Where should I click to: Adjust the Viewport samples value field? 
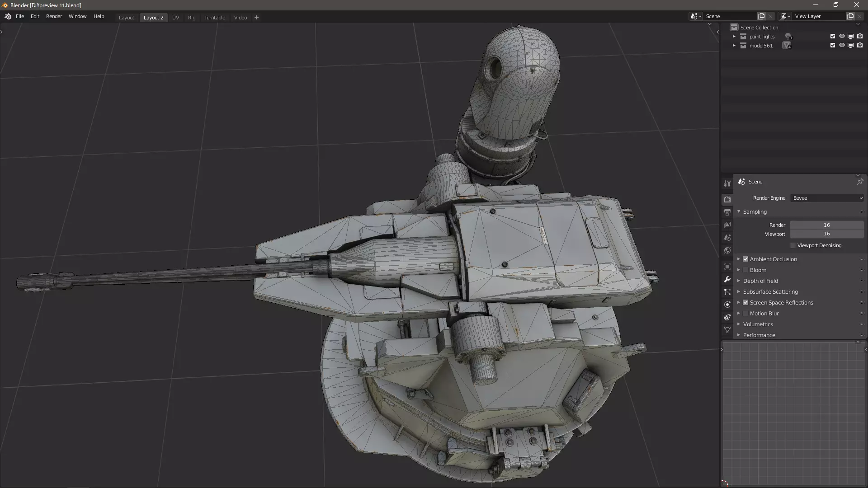pyautogui.click(x=827, y=234)
